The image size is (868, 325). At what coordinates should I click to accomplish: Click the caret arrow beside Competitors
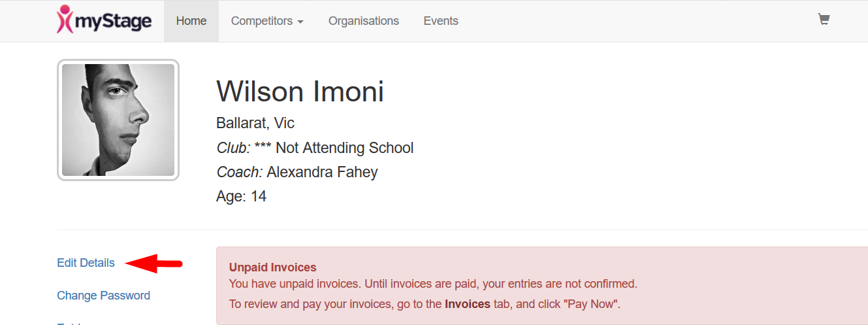click(x=300, y=22)
